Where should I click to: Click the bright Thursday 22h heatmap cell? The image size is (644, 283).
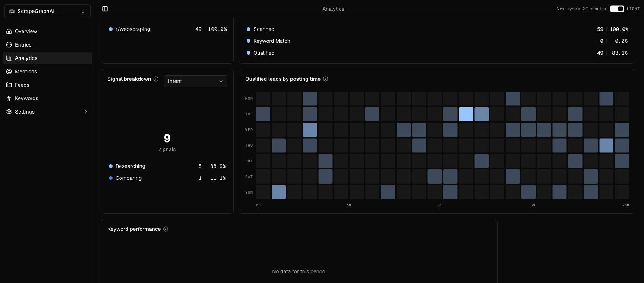tap(606, 146)
